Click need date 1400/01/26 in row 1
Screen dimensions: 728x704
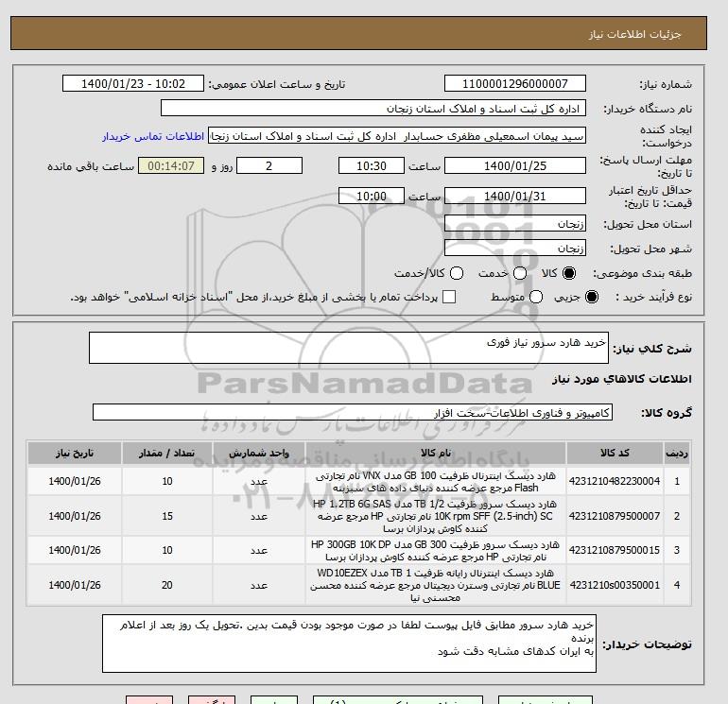click(x=75, y=481)
